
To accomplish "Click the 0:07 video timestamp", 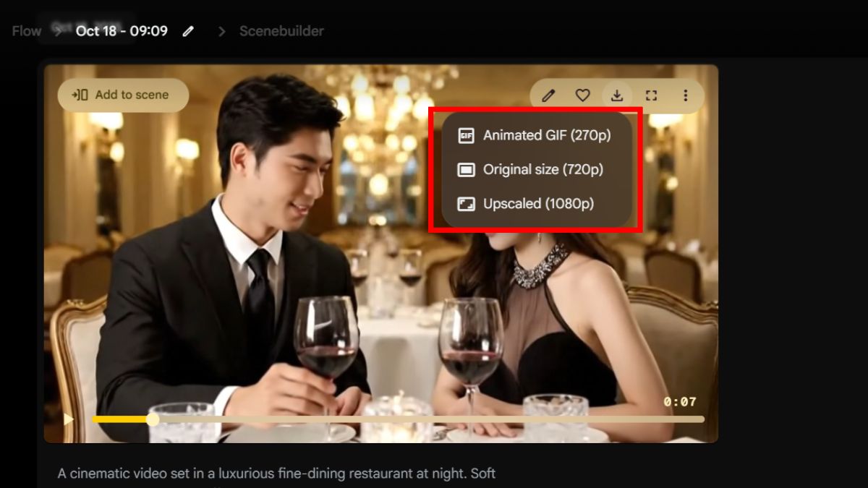I will click(679, 402).
